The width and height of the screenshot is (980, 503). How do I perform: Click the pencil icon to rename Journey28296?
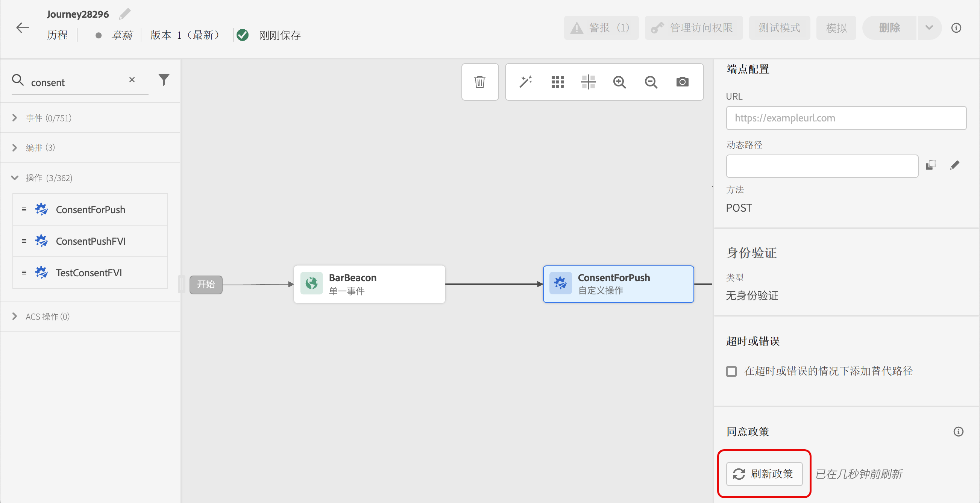tap(124, 14)
